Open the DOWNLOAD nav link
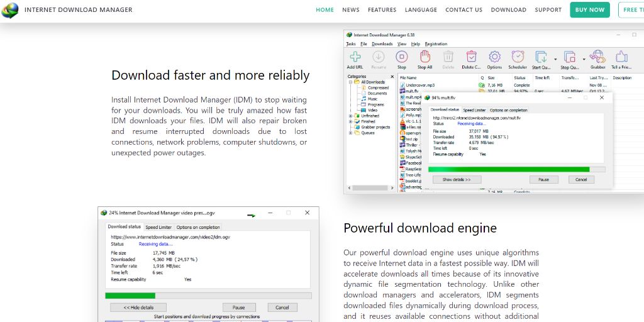644x322 pixels. tap(508, 10)
